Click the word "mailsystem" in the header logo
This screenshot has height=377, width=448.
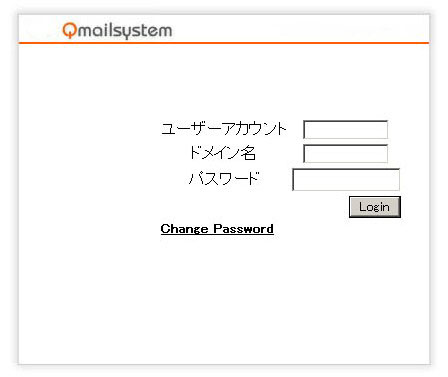[125, 32]
